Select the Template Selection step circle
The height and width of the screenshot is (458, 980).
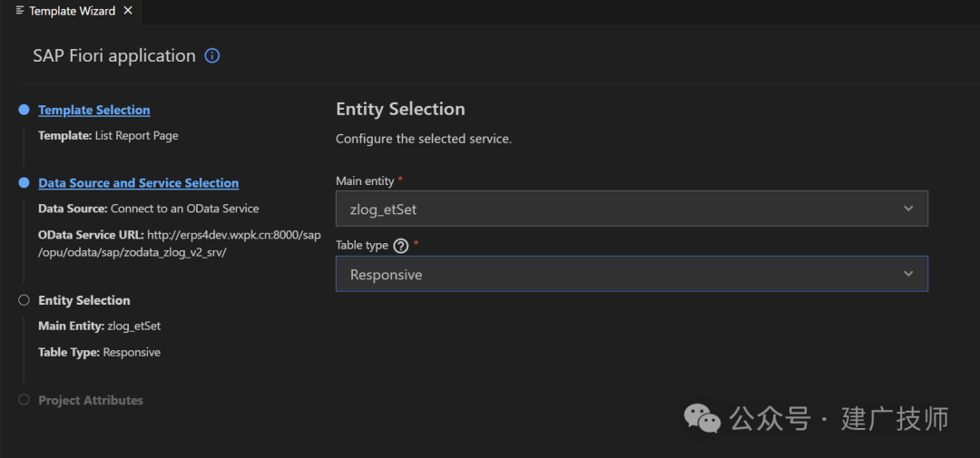click(x=24, y=110)
